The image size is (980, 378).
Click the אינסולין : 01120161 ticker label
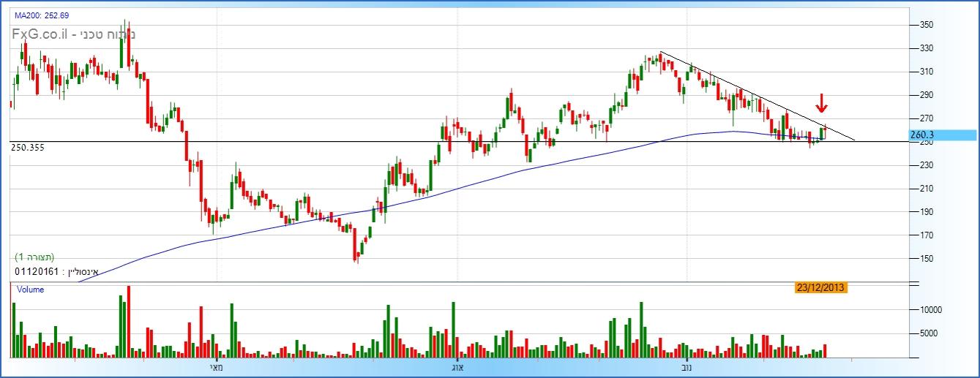(x=56, y=271)
